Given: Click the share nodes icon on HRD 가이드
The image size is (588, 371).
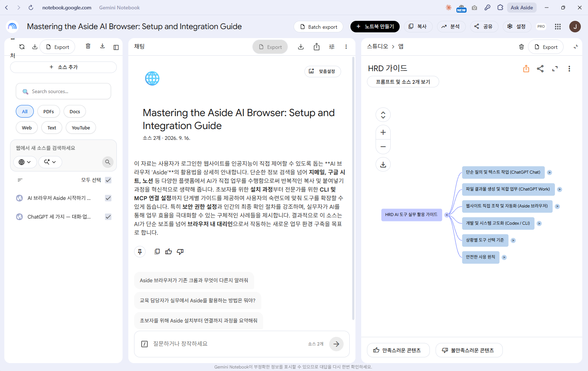Looking at the screenshot, I should (540, 69).
